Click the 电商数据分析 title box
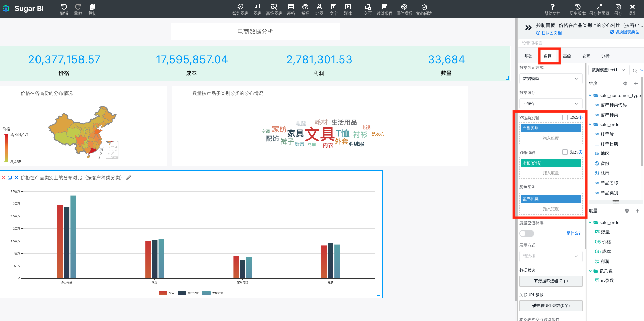Viewport: 644px width, 321px height. click(x=256, y=32)
